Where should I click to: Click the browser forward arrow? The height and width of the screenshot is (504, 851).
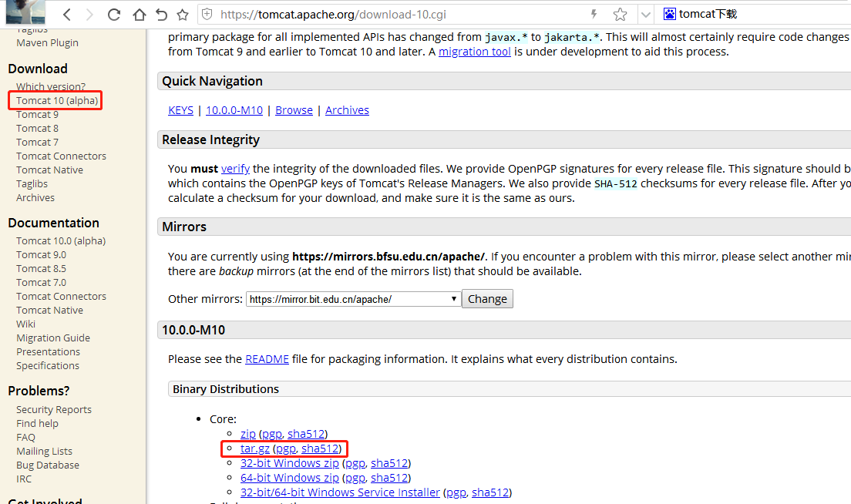(89, 15)
